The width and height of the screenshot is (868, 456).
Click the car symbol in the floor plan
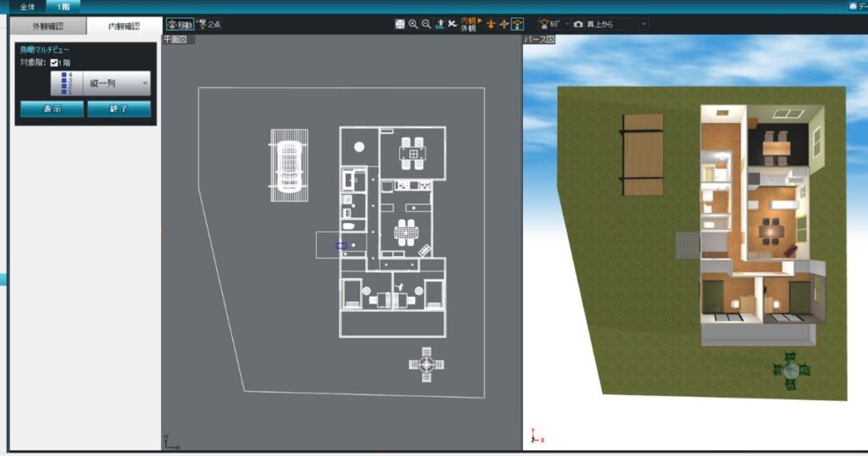click(289, 165)
